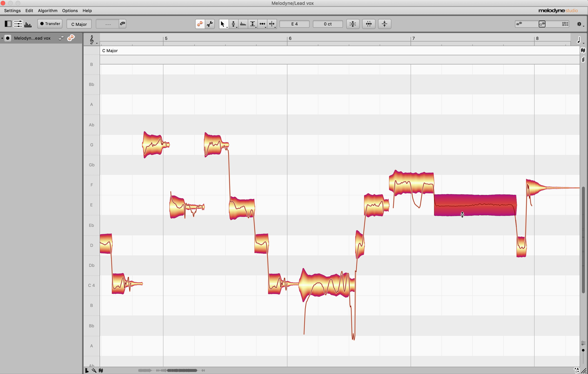
Task: Select the Pitch tool
Action: [233, 24]
